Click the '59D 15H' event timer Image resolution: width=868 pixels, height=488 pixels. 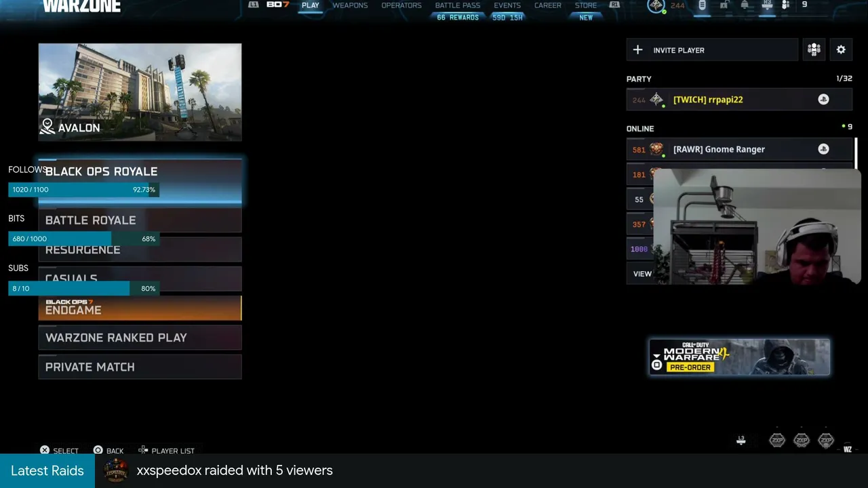[x=507, y=18]
